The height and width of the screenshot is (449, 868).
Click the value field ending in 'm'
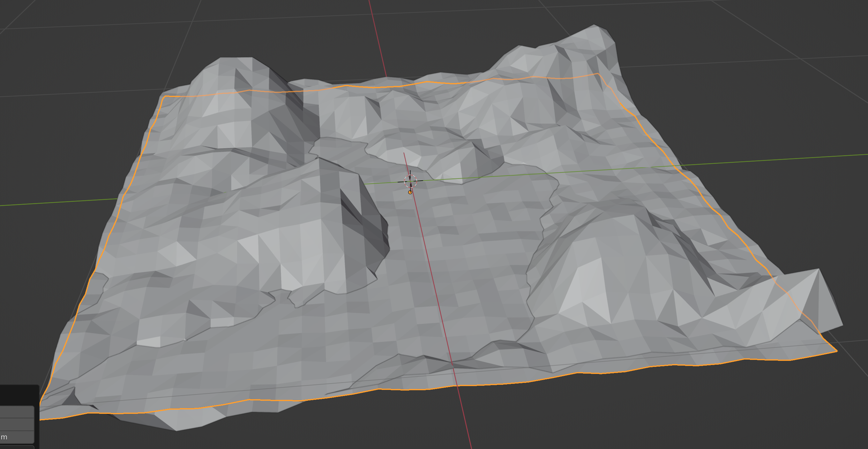click(x=17, y=437)
